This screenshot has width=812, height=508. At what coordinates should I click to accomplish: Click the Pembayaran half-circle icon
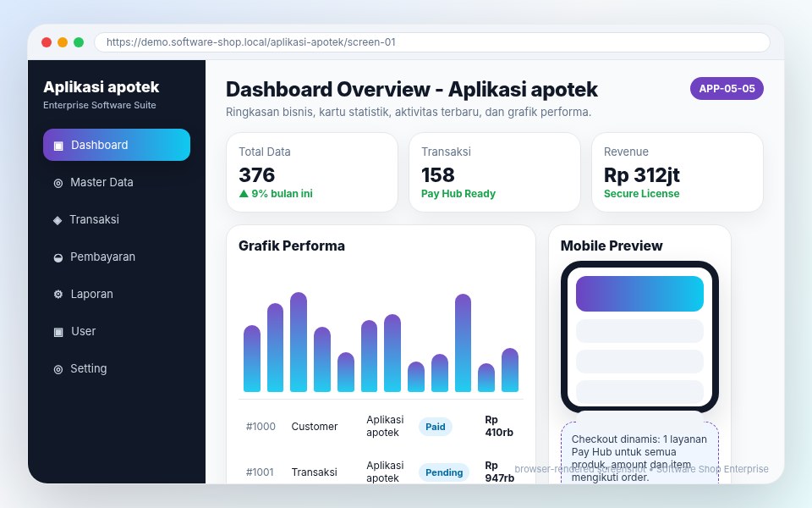(x=58, y=257)
